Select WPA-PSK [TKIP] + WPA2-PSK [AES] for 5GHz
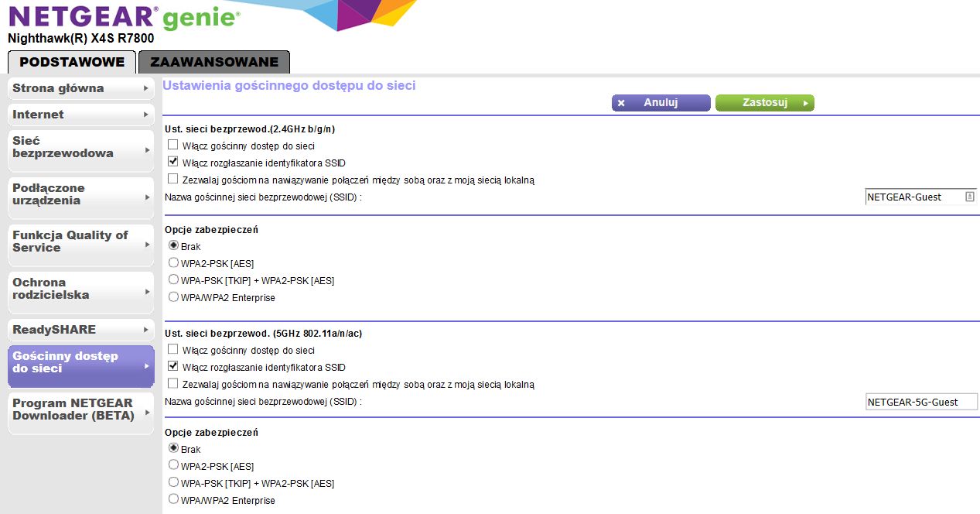980x514 pixels. tap(173, 482)
